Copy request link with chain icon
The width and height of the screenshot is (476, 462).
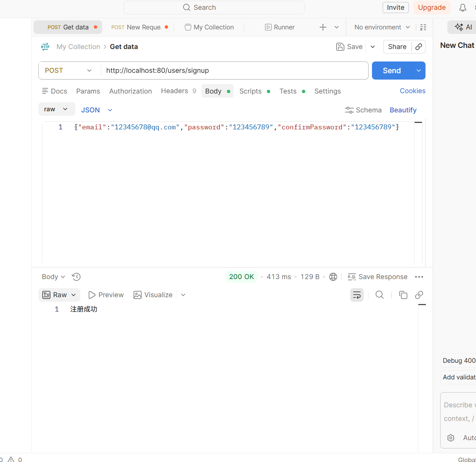pos(419,47)
